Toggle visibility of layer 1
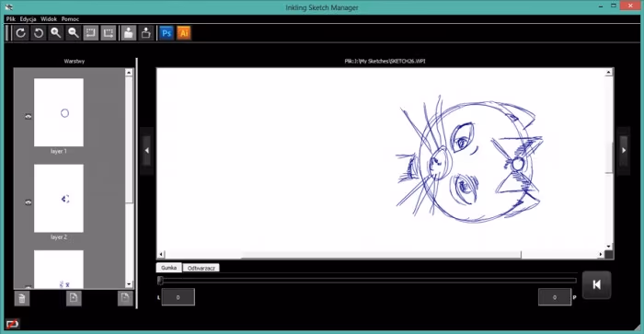 pos(29,117)
